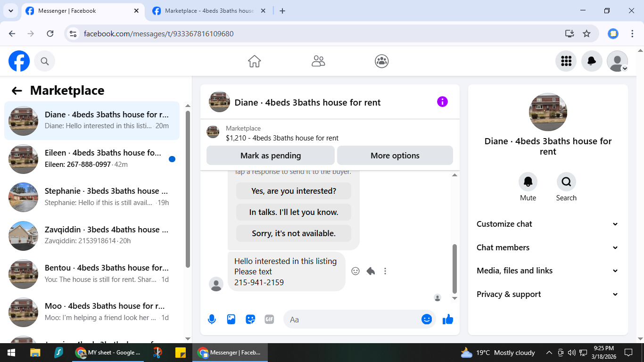Expand Customize chat section
644x362 pixels.
(x=548, y=224)
